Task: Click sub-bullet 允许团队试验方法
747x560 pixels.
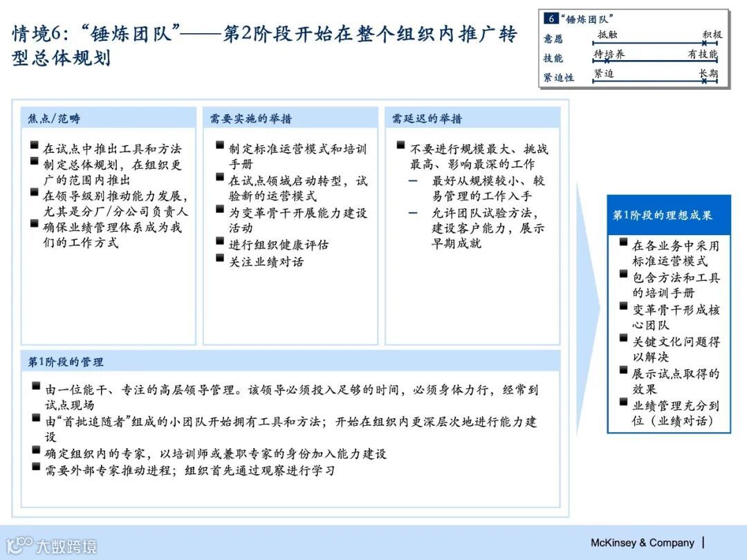Action: pos(488,227)
